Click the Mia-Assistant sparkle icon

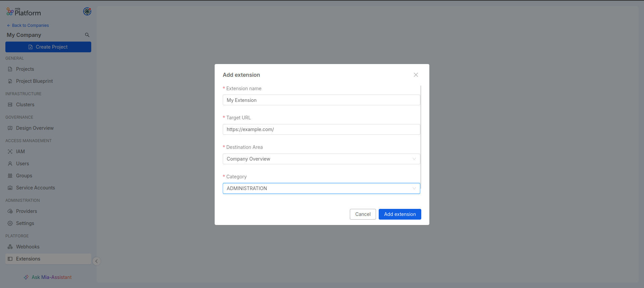pyautogui.click(x=26, y=277)
